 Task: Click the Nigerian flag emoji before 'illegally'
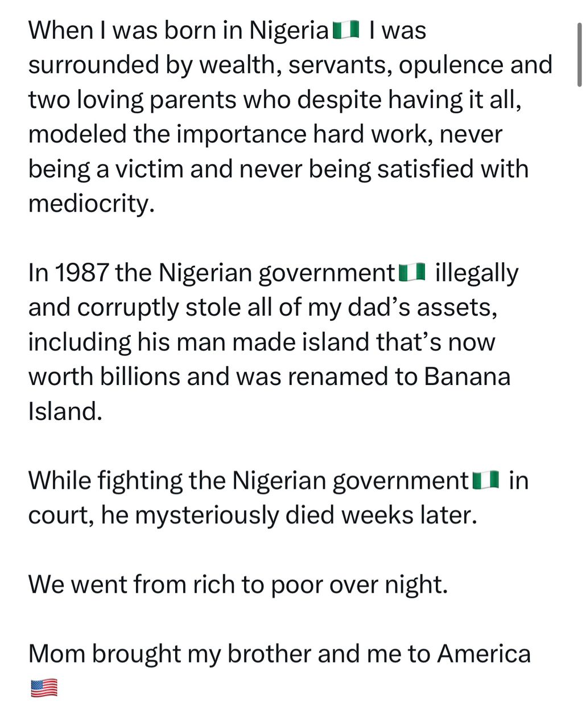412,273
